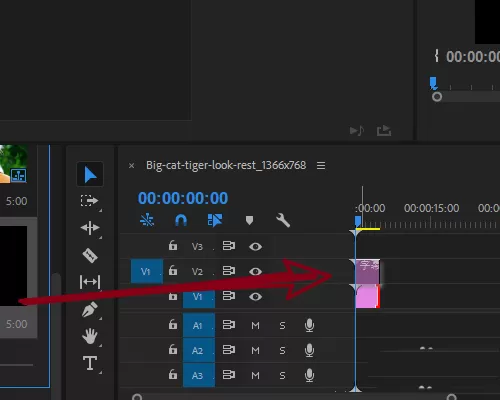Toggle track targeting for A2
500x400 pixels.
(x=199, y=350)
